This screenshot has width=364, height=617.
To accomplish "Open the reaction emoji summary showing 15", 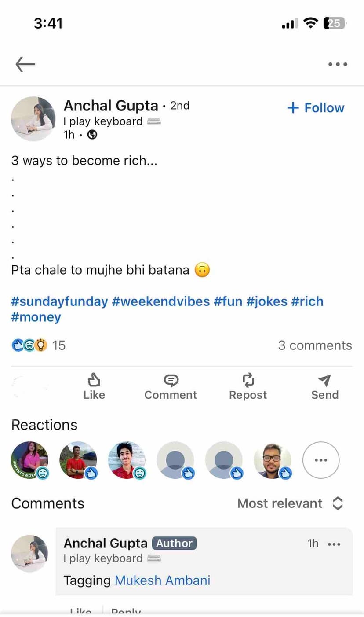I will tap(38, 345).
